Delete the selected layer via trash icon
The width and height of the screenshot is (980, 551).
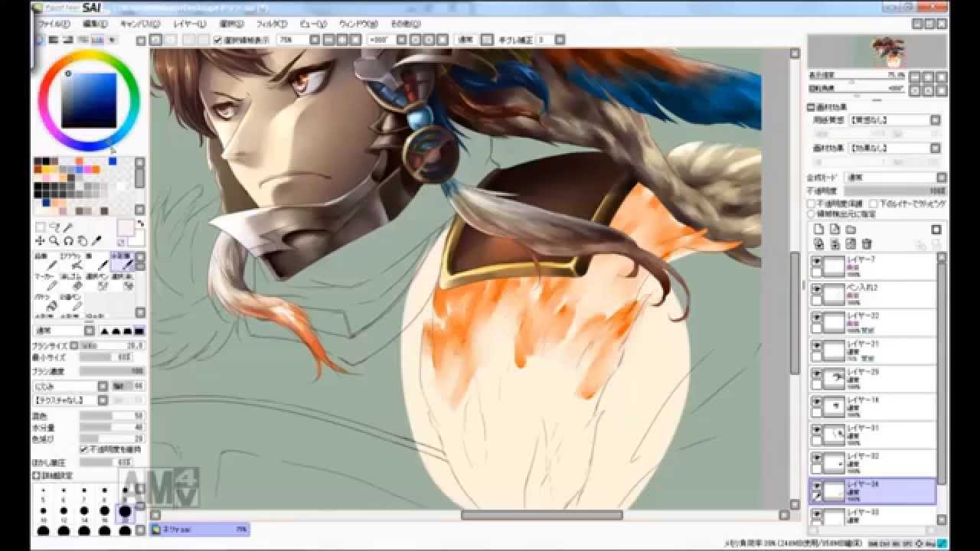pyautogui.click(x=867, y=244)
